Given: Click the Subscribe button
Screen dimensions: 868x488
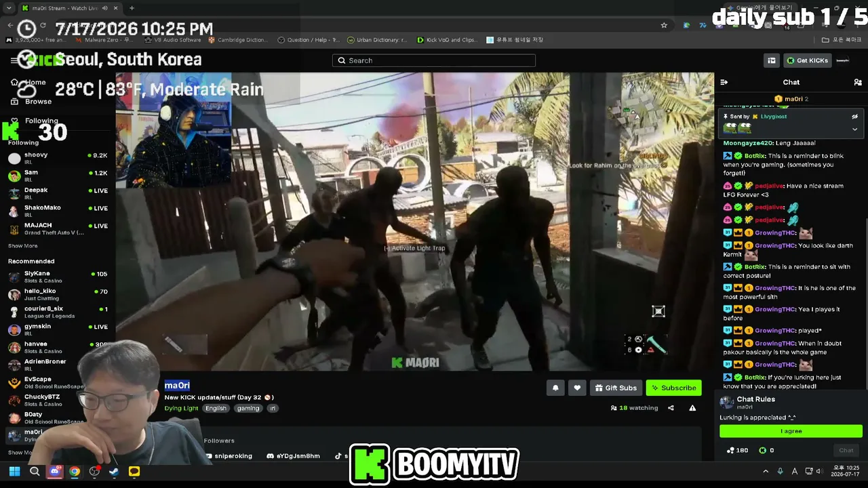Looking at the screenshot, I should 673,388.
